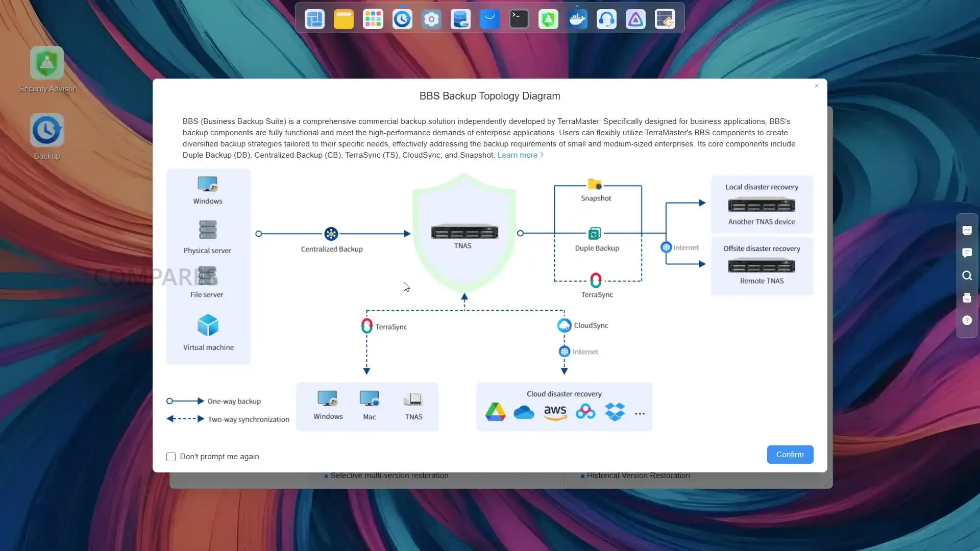Open the help question mark sidebar icon
The height and width of the screenshot is (551, 980).
point(967,320)
